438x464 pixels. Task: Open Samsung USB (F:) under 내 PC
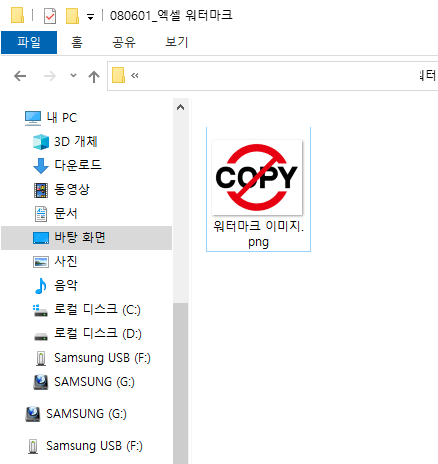point(102,358)
